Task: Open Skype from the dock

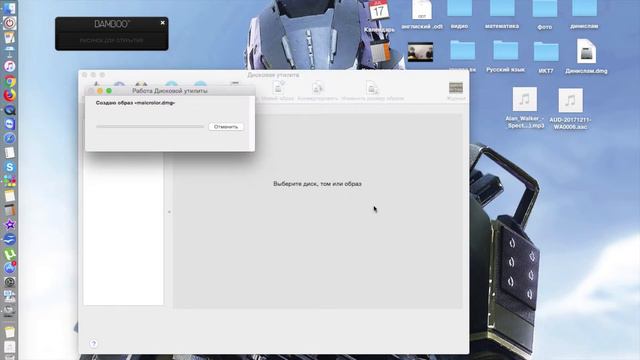Action: (10, 167)
